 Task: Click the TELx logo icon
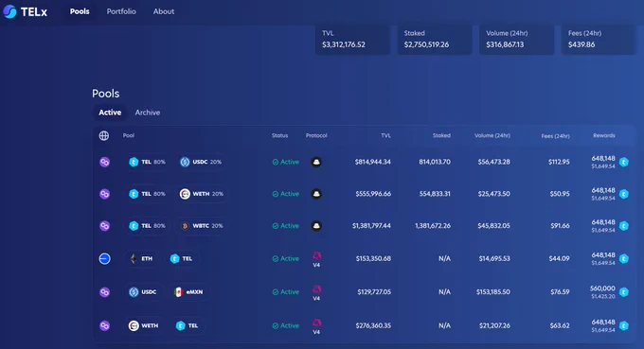coord(9,11)
